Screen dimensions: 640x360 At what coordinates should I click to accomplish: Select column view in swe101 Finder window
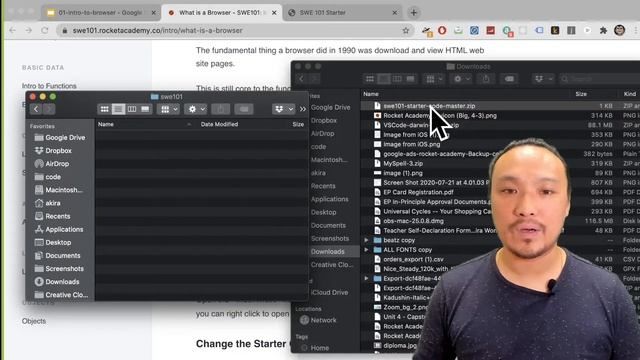(132, 109)
